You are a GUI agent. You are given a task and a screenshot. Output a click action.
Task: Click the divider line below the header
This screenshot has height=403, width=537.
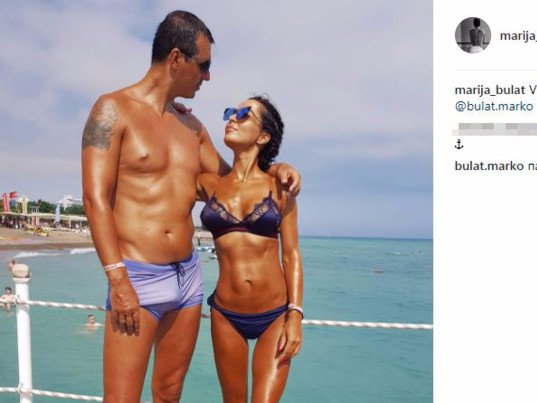[496, 70]
